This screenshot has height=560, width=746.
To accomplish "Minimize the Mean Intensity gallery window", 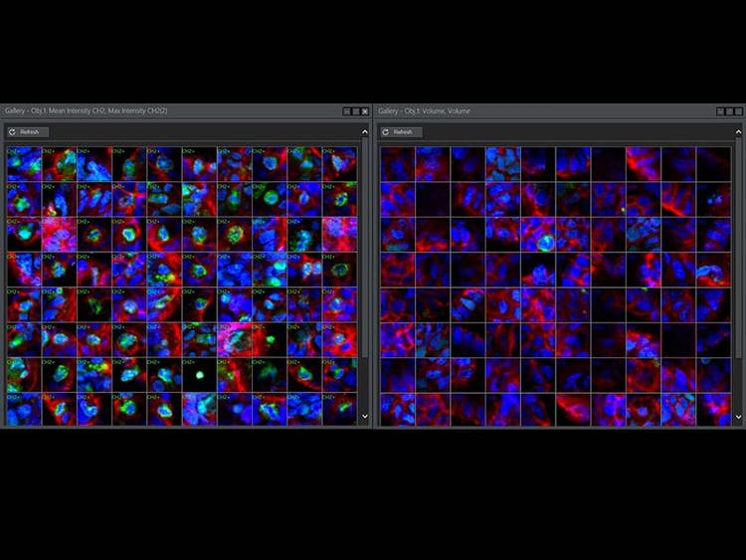I will click(347, 111).
